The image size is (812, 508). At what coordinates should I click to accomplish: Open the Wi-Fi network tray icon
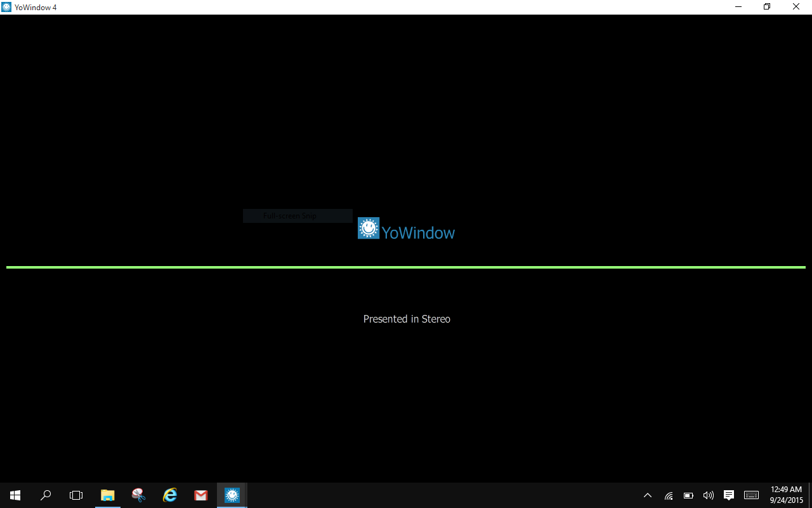click(669, 495)
